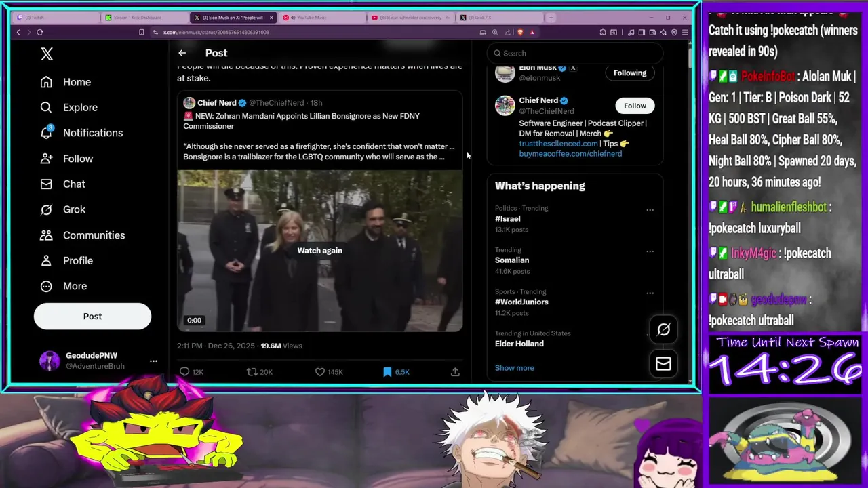Screen dimensions: 868x488
Task: Click the search box on X
Action: point(575,53)
